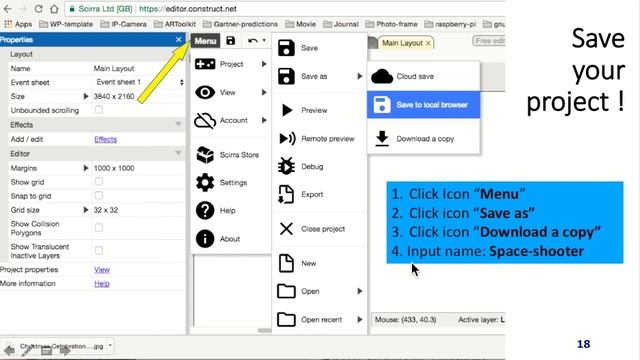
Task: Click the Export file icon
Action: pos(286,194)
